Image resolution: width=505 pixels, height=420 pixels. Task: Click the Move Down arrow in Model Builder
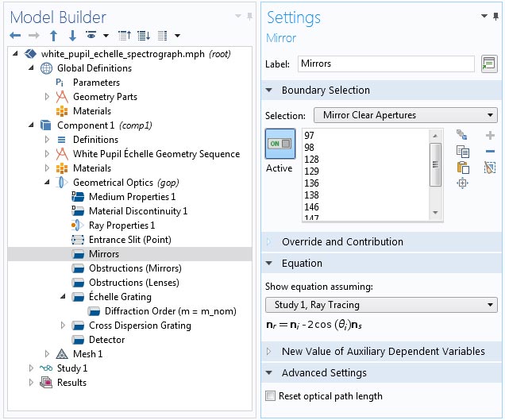[x=72, y=36]
